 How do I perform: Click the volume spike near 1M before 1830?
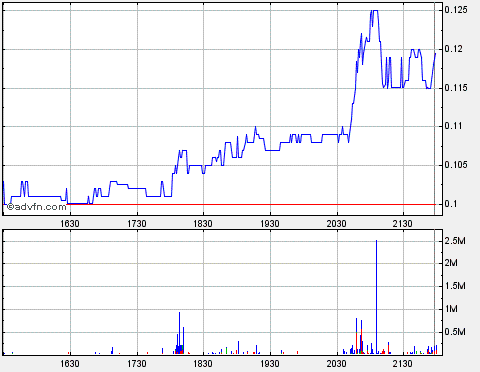pos(179,333)
